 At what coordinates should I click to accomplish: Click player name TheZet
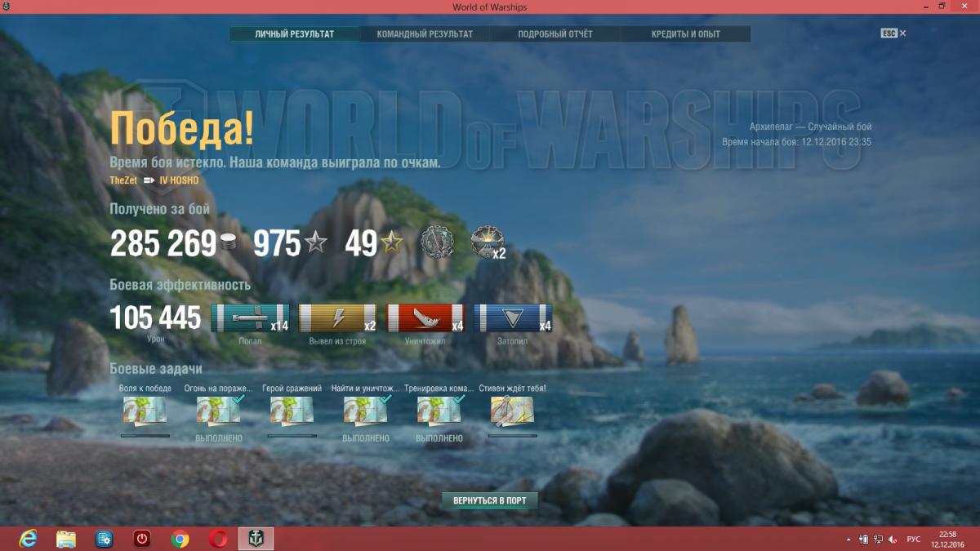coord(123,180)
